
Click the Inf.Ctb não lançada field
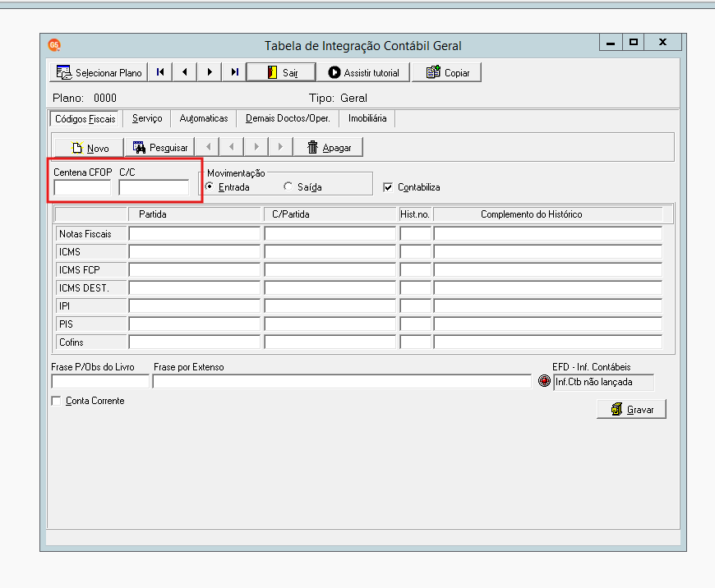[604, 382]
